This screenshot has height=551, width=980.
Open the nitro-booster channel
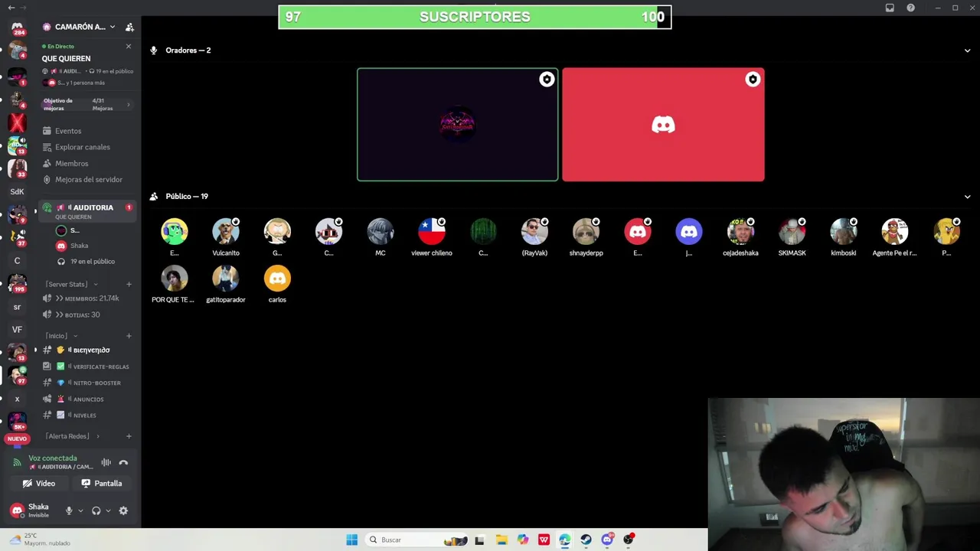[88, 383]
